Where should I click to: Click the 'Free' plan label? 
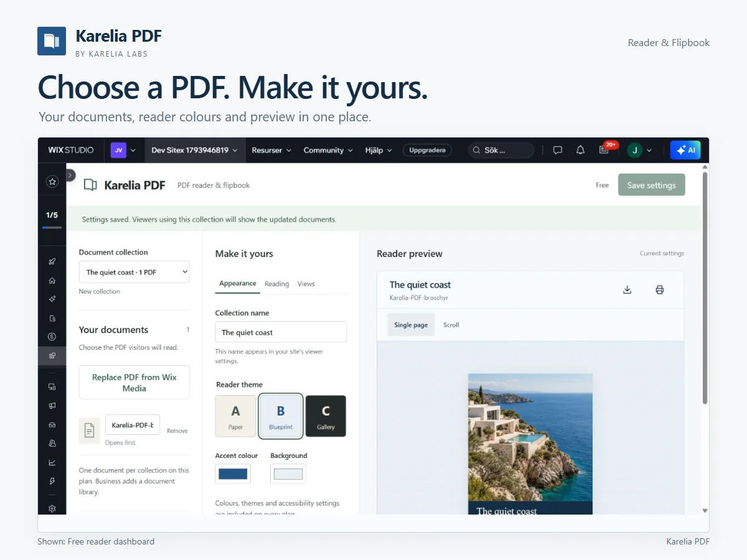tap(602, 185)
